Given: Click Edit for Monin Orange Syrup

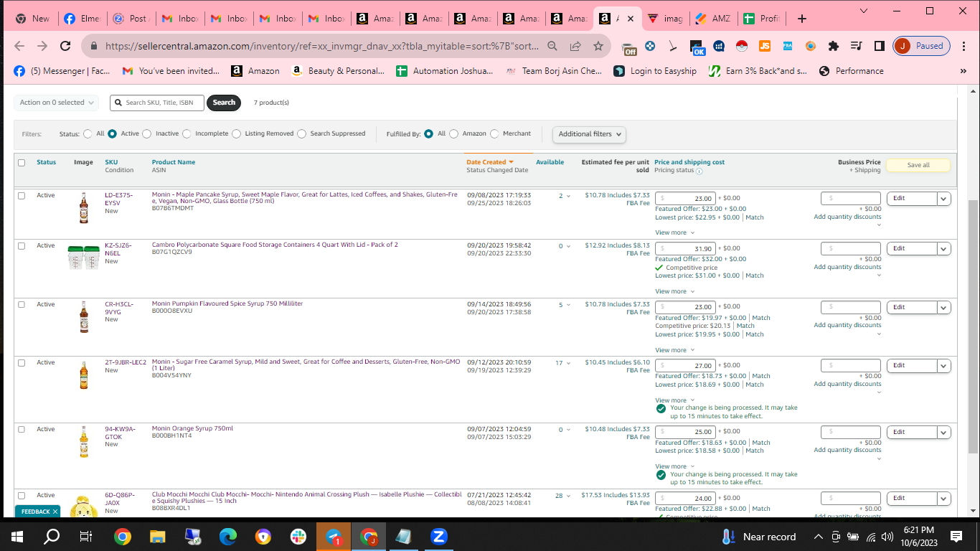Looking at the screenshot, I should [912, 432].
